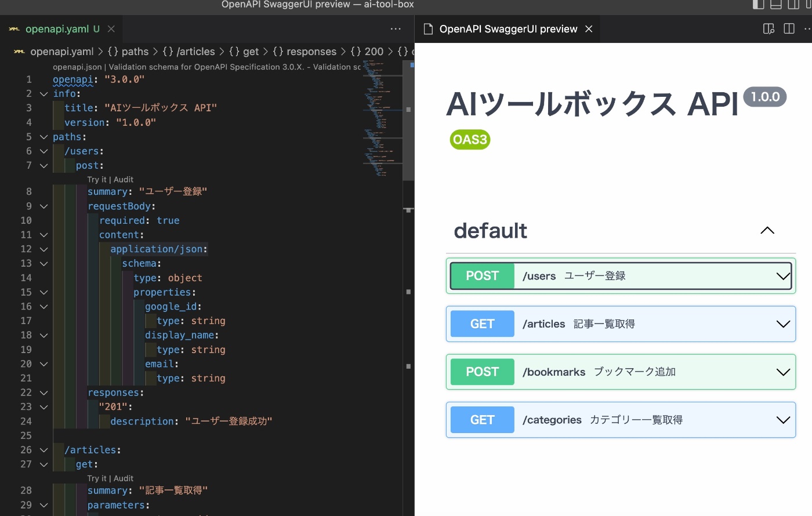Click the 1.0.0 version badge

[x=765, y=97]
